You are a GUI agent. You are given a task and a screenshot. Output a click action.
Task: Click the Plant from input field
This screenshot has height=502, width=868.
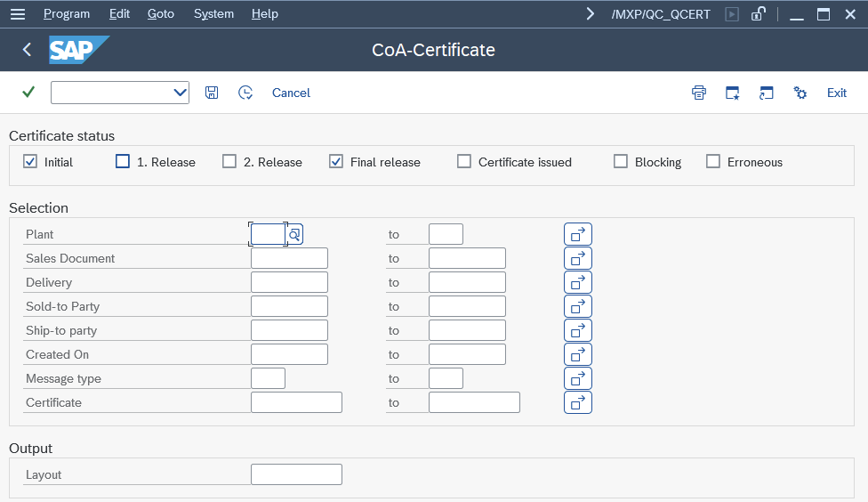click(268, 234)
